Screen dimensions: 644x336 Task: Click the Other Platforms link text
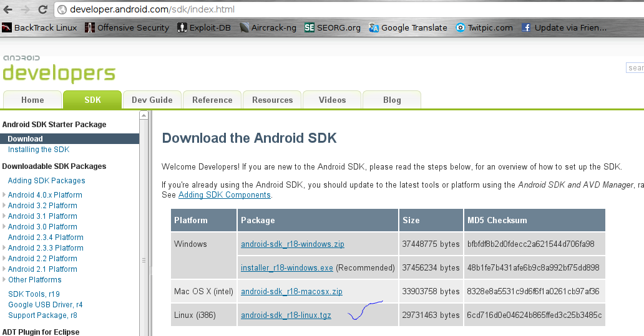tap(35, 280)
